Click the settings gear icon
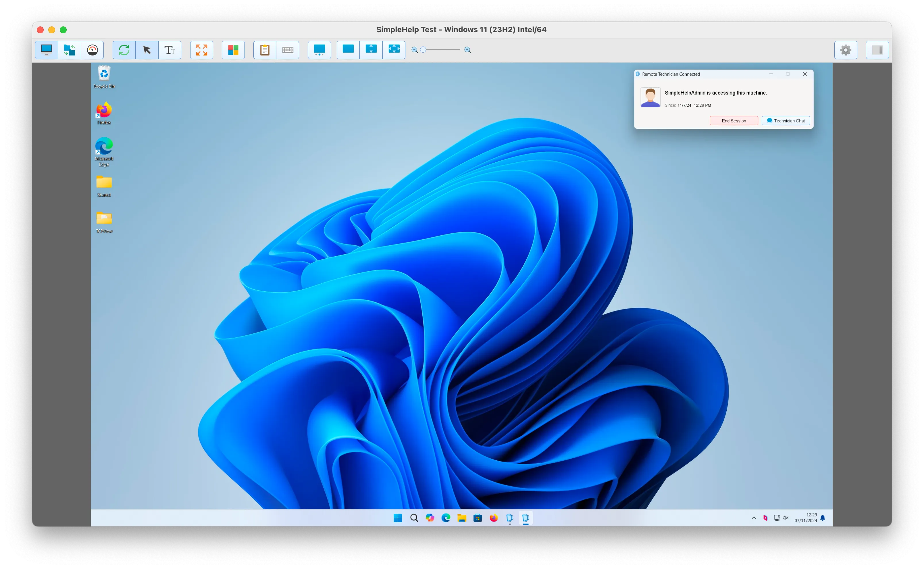 pos(845,50)
